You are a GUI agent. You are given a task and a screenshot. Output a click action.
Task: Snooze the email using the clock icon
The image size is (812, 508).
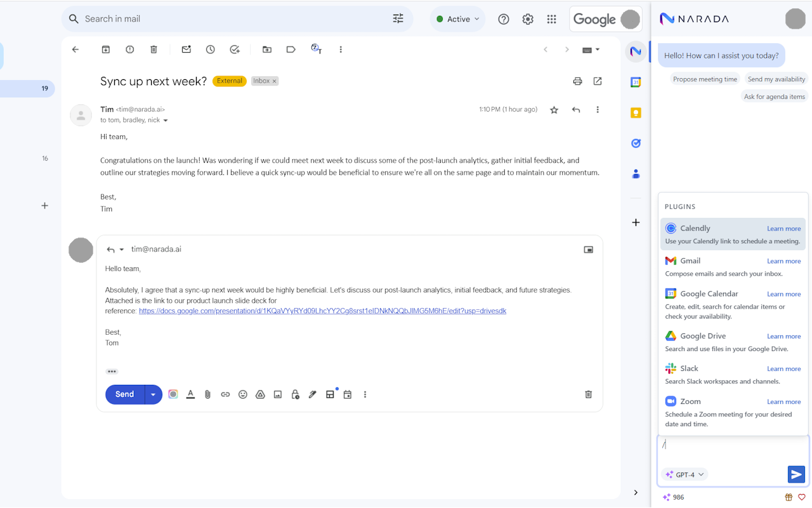pos(210,49)
